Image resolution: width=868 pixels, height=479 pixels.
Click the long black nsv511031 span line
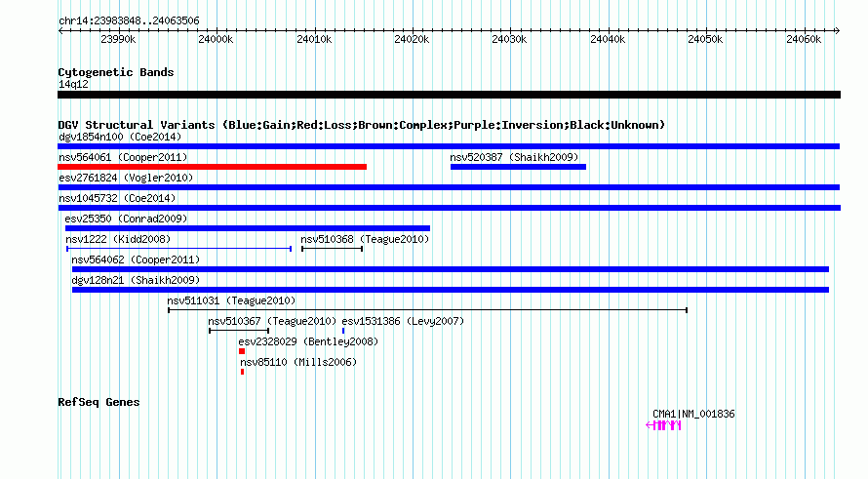[427, 310]
